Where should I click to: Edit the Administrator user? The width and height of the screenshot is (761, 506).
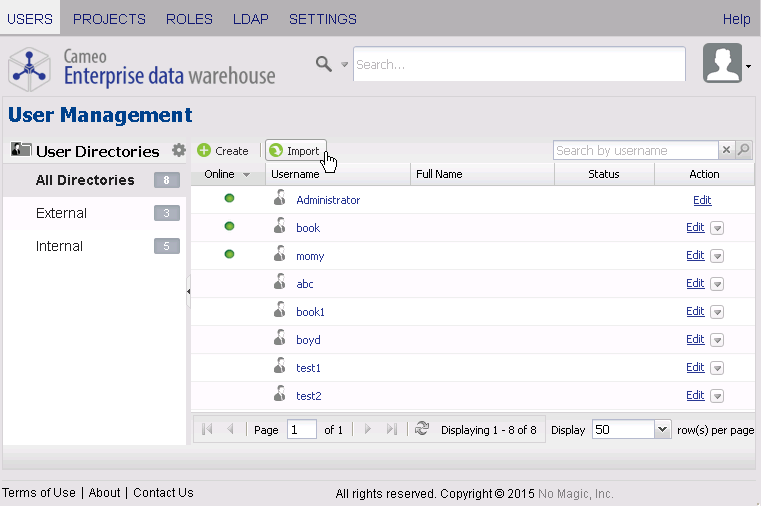click(x=702, y=200)
